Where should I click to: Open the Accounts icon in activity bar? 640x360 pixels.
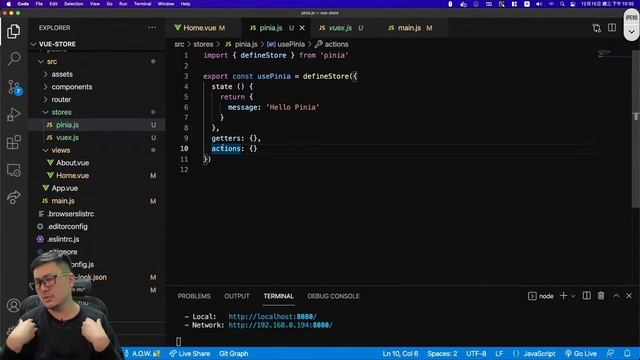coord(13,305)
